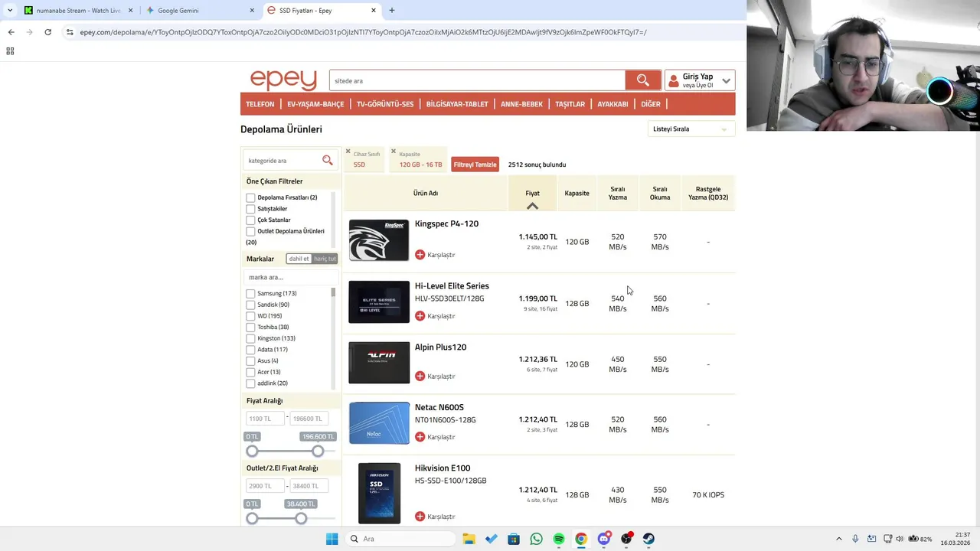
Task: Reload the page with the browser refresh icon
Action: [47, 32]
